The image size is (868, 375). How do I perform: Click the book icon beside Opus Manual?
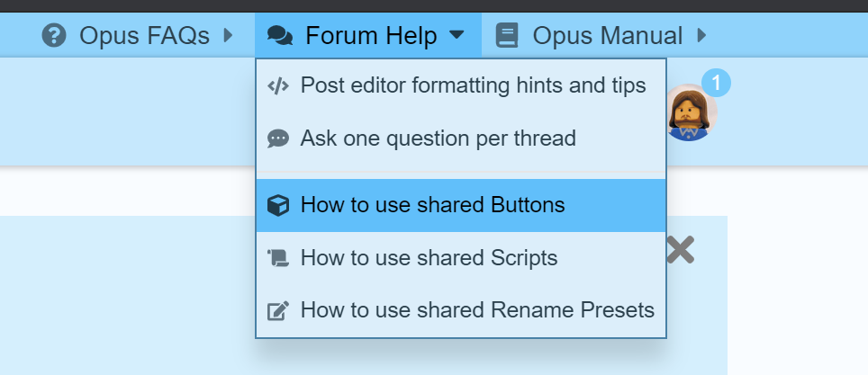(507, 36)
